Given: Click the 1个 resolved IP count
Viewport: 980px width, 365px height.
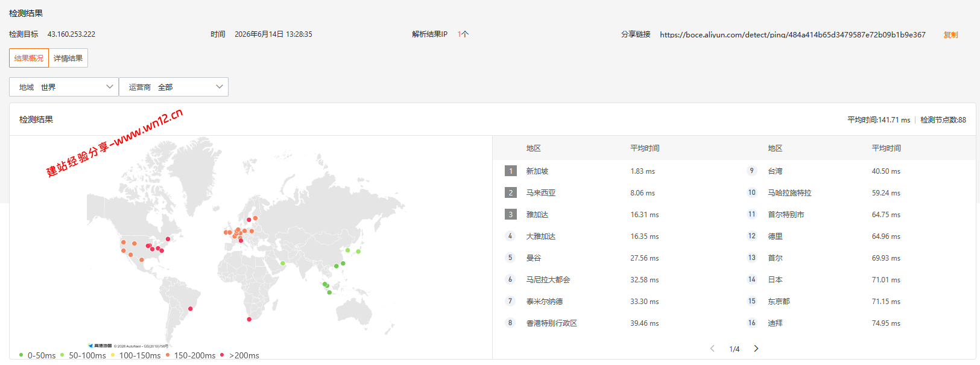Looking at the screenshot, I should click(x=463, y=34).
